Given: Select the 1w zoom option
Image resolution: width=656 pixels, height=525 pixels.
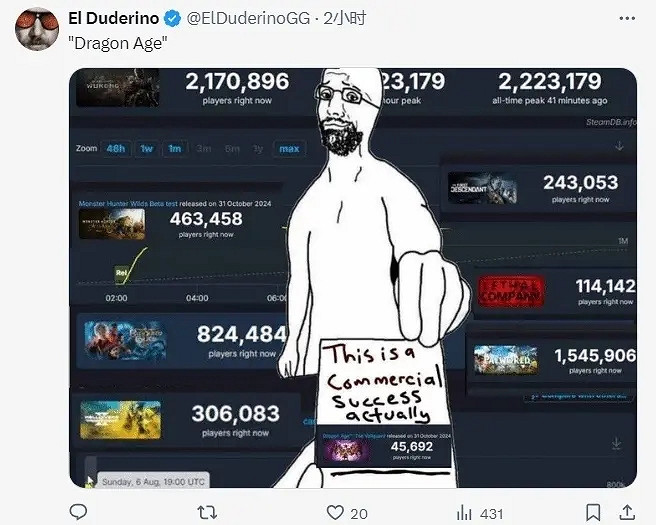Looking at the screenshot, I should point(146,149).
